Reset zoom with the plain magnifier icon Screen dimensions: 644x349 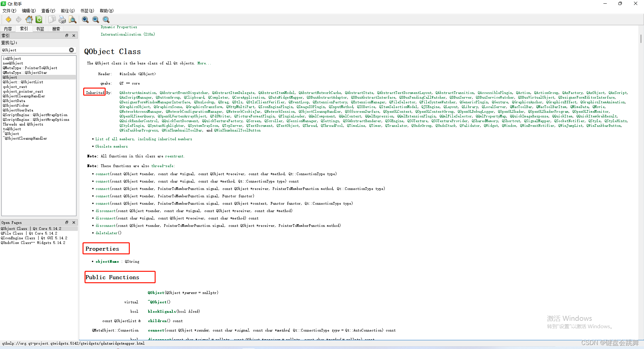click(x=106, y=19)
